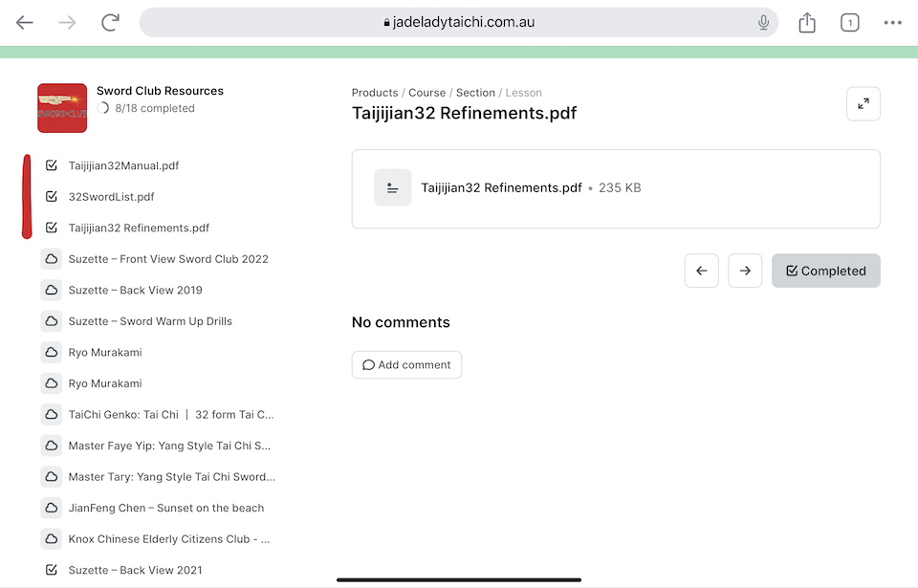Click the Sword Club Resources thumbnail
Viewport: 918px width, 588px height.
click(62, 108)
